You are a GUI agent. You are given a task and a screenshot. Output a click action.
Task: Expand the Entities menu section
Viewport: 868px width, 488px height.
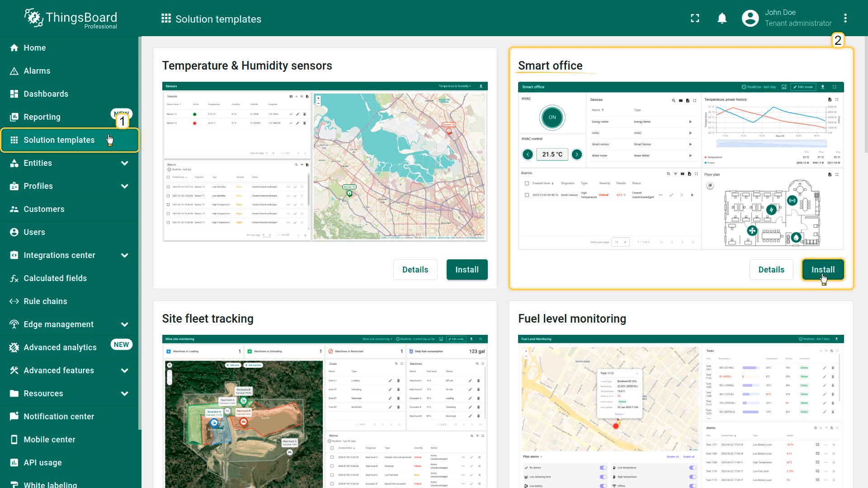125,163
